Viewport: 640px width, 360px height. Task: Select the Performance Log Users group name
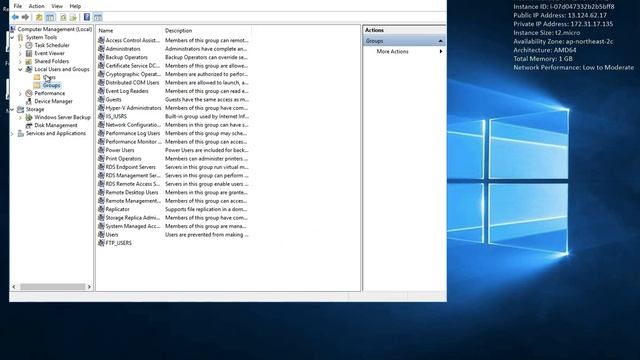[x=133, y=133]
